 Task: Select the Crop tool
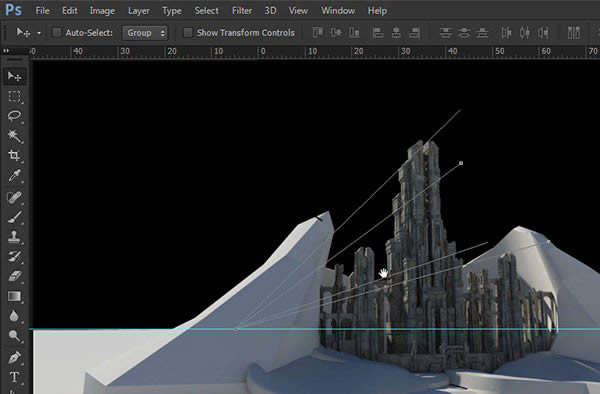pos(14,155)
